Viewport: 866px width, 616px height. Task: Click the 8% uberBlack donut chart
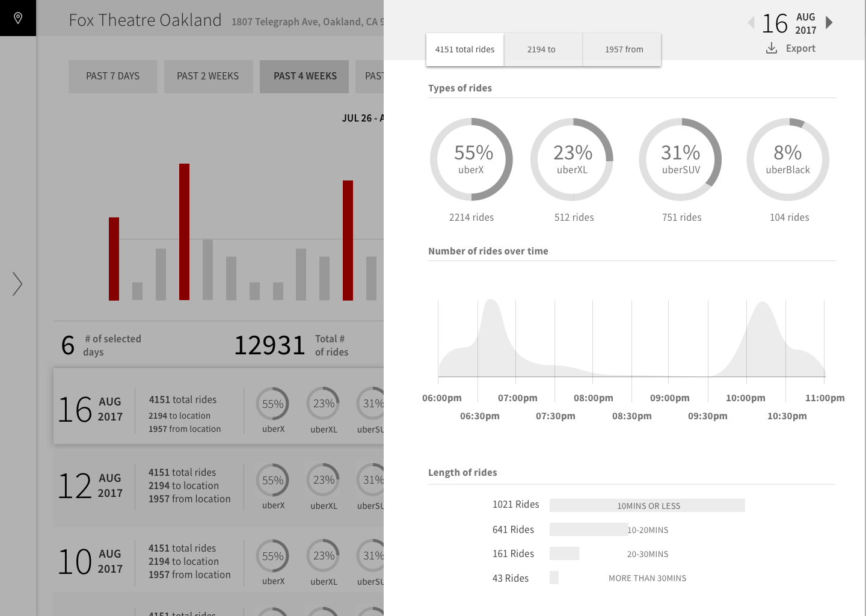point(788,159)
